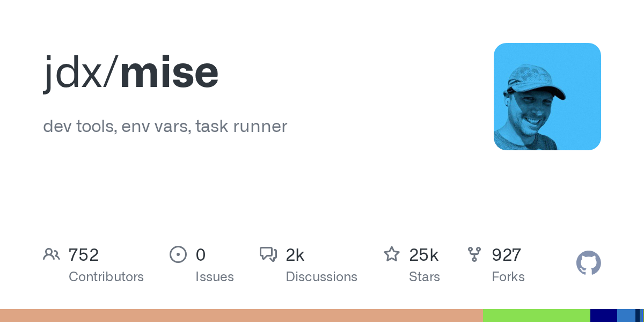Click the 25k stars count

pos(424,255)
